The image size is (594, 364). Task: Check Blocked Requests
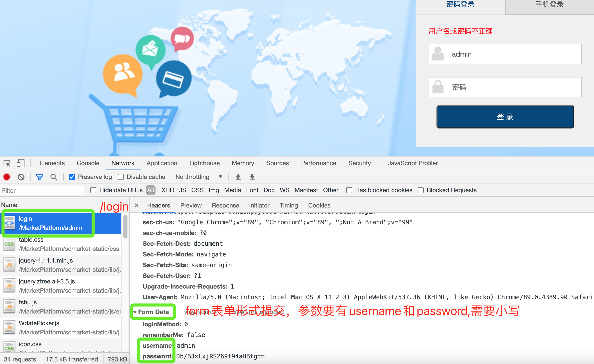pos(421,190)
